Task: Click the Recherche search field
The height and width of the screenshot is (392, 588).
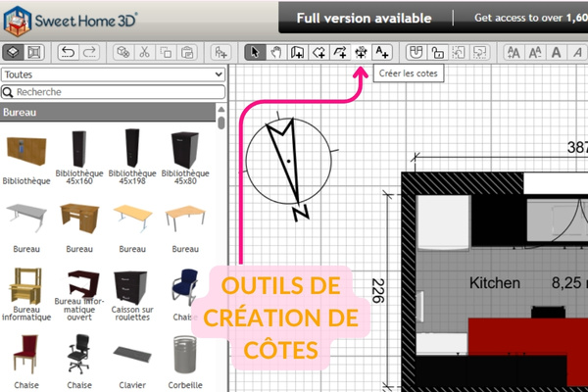Action: click(x=114, y=92)
